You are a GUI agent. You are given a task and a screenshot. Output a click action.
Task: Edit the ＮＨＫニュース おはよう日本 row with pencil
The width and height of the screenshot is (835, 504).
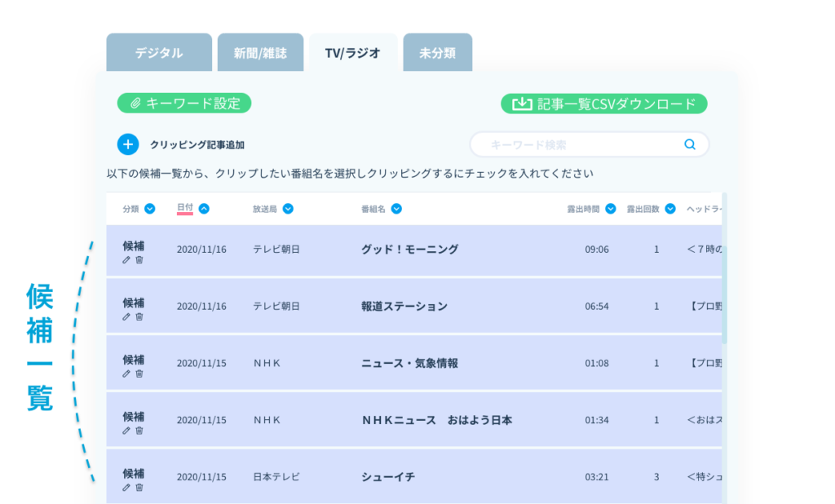point(126,431)
